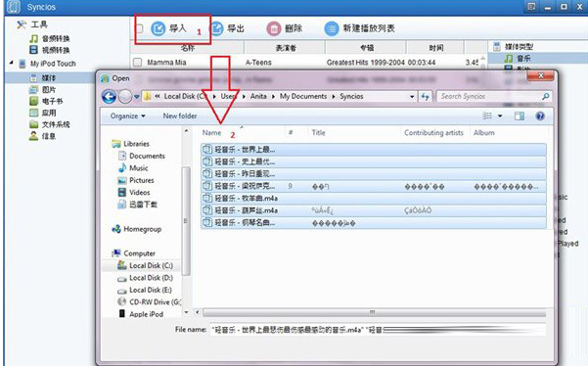Click the New folder button
Screen dimensions: 588x367
pyautogui.click(x=180, y=115)
